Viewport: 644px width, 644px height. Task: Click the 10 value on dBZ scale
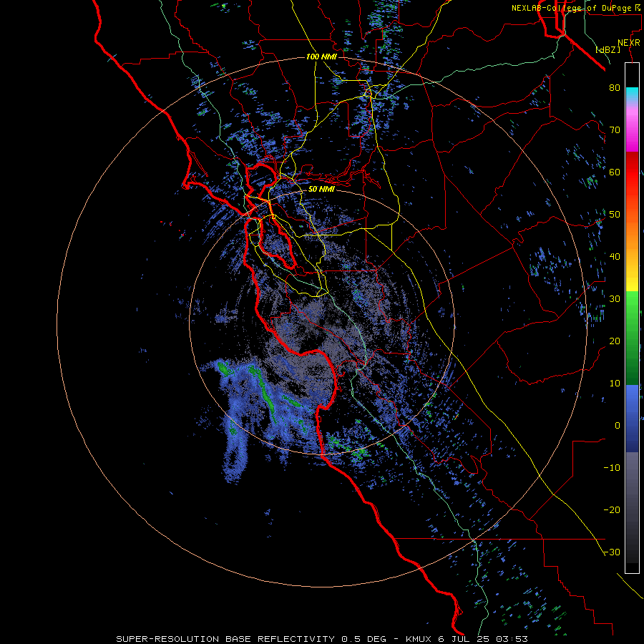point(615,384)
